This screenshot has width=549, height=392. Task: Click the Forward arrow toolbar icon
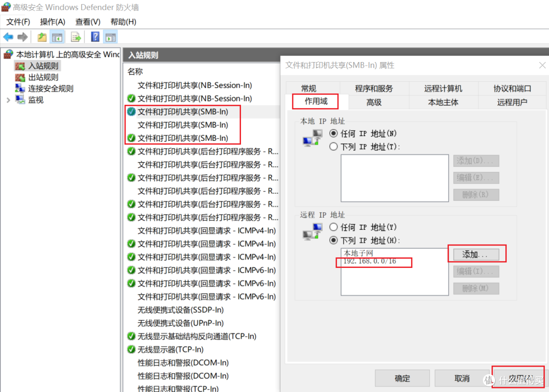tap(22, 37)
